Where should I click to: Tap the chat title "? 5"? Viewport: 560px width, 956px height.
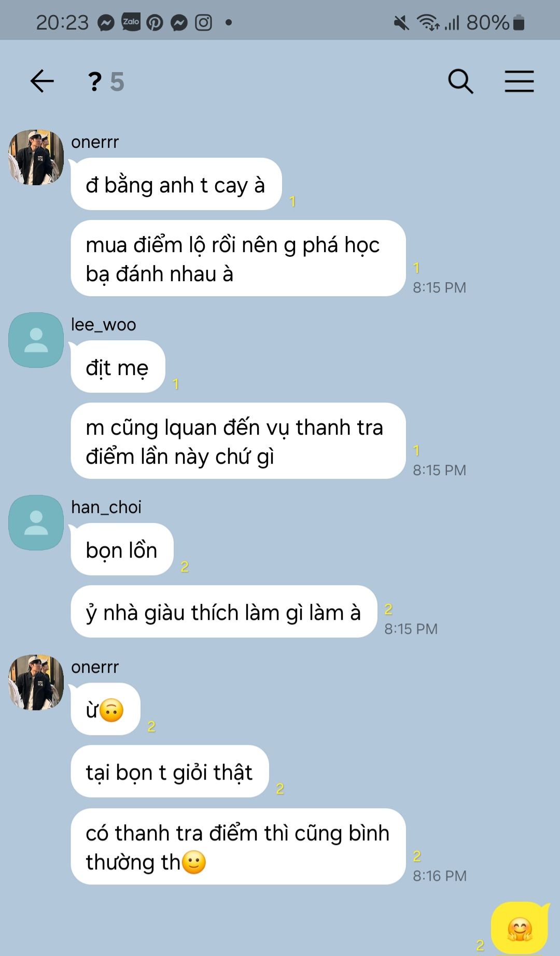coord(106,81)
